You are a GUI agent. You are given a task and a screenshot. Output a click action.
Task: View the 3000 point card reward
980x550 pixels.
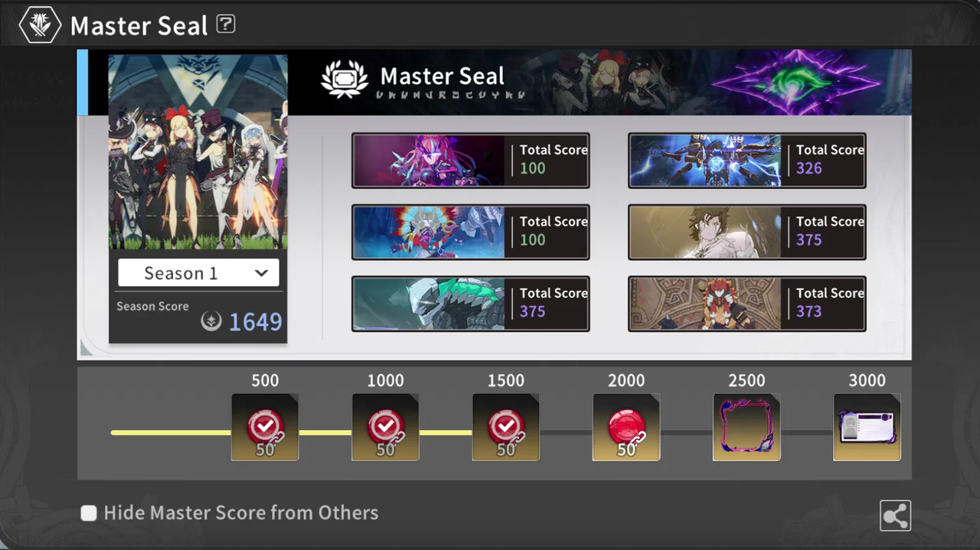[x=867, y=427]
